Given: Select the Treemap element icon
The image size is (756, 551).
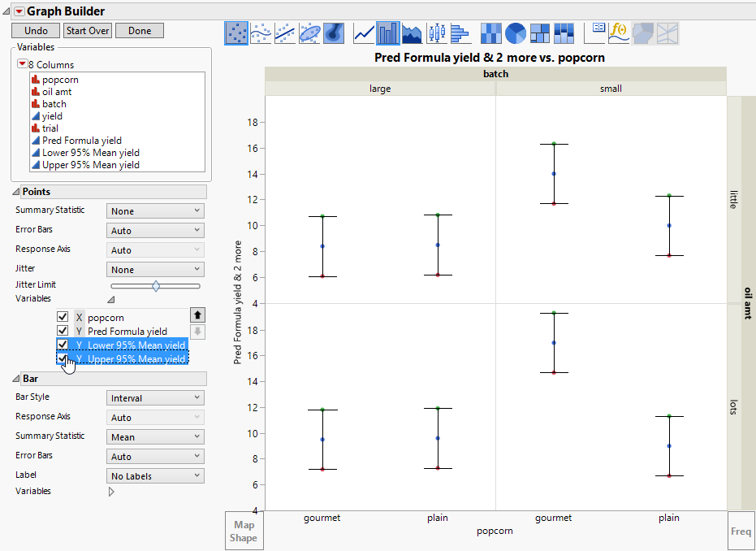Looking at the screenshot, I should point(540,33).
